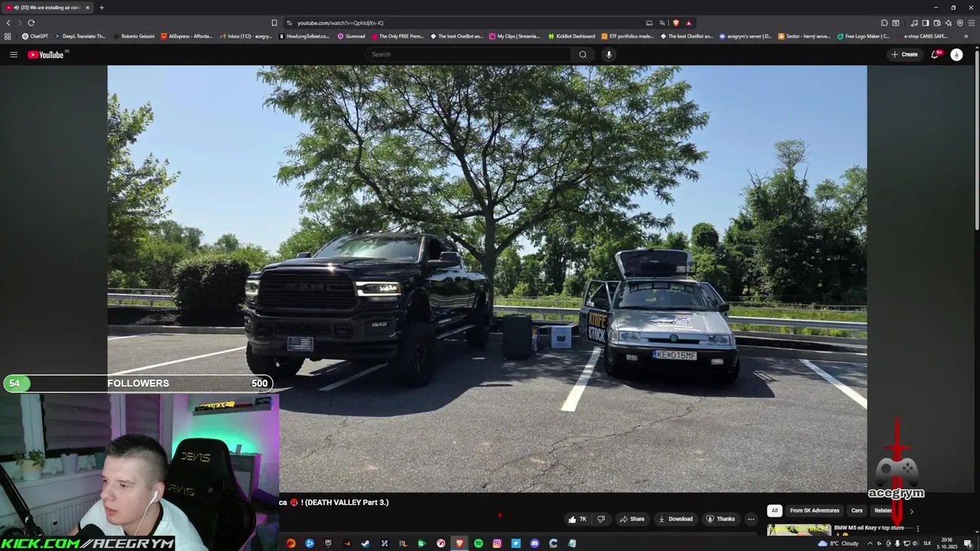Close the YouTube tab with its X

pos(87,8)
